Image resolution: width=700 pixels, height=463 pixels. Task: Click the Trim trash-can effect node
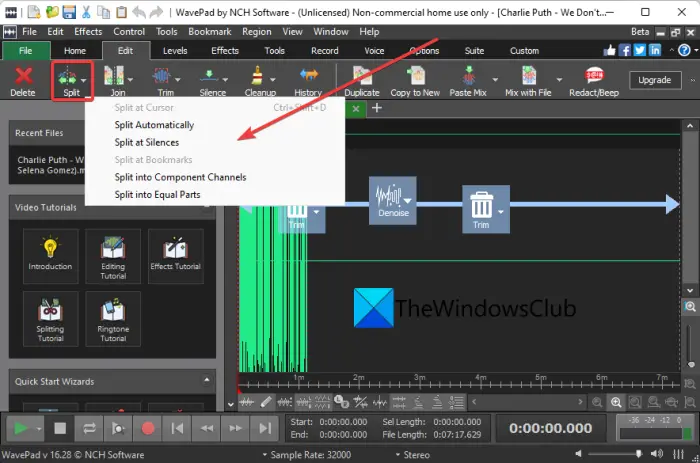click(486, 209)
